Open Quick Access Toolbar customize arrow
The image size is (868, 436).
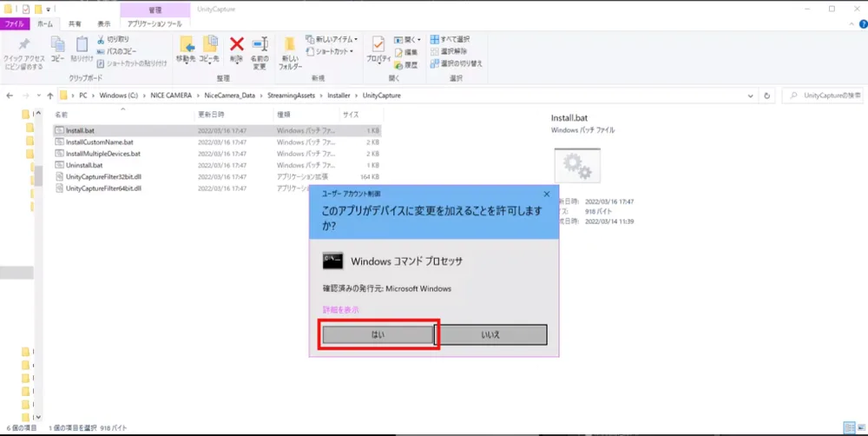[x=49, y=10]
